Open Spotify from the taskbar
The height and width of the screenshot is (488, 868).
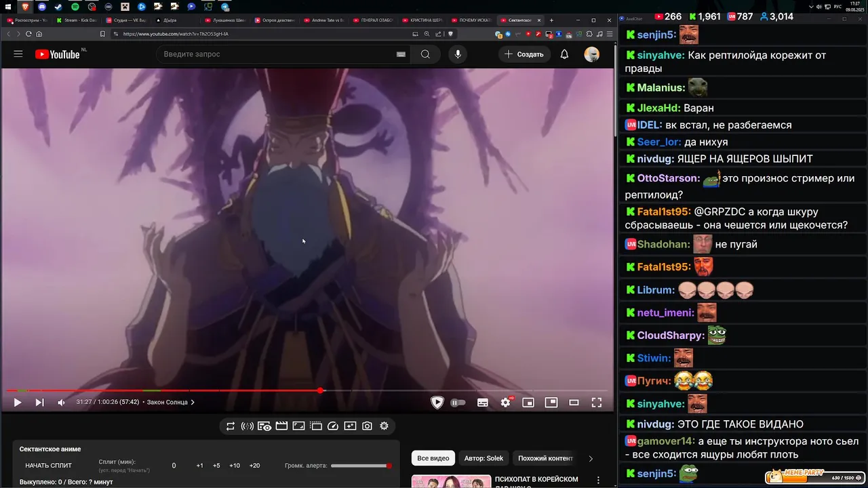point(75,6)
